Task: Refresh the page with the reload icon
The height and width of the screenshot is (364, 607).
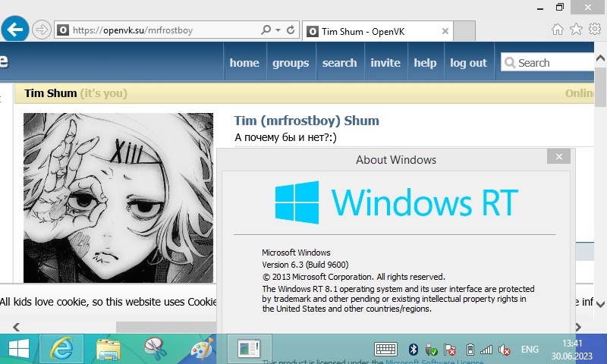Action: click(291, 30)
